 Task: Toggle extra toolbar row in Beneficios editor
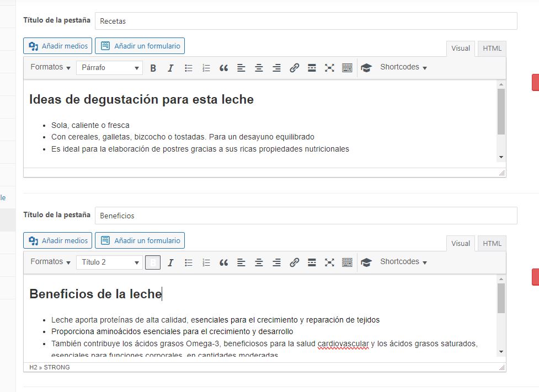click(347, 262)
